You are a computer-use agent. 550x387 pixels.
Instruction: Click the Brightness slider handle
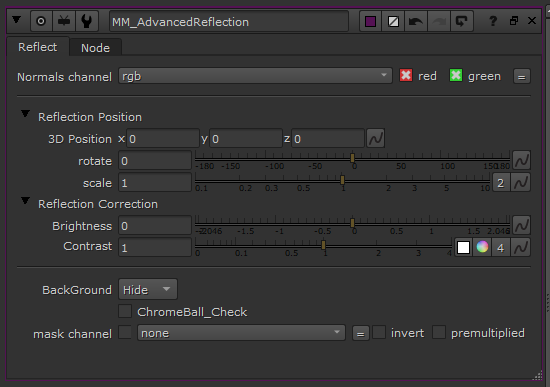click(x=353, y=223)
